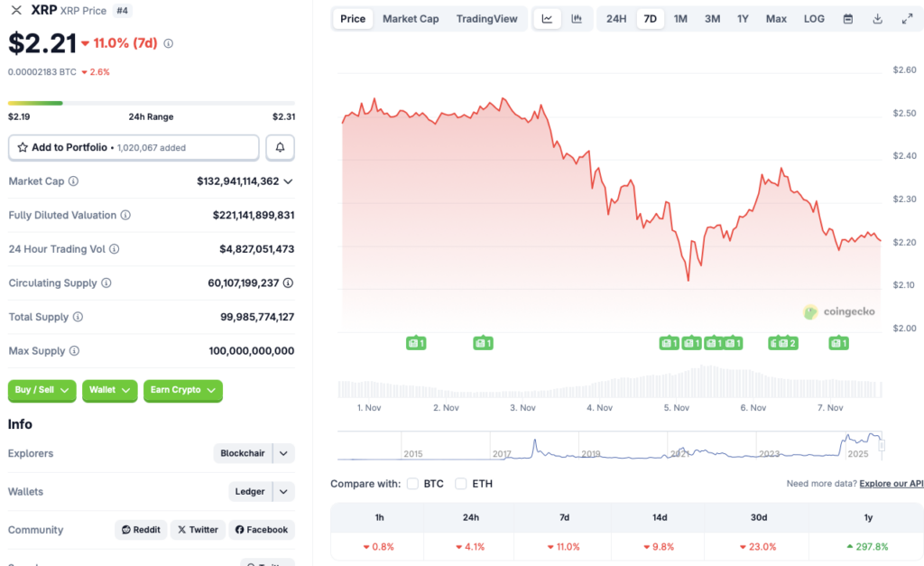
Task: Check the ETH comparison box
Action: click(460, 483)
